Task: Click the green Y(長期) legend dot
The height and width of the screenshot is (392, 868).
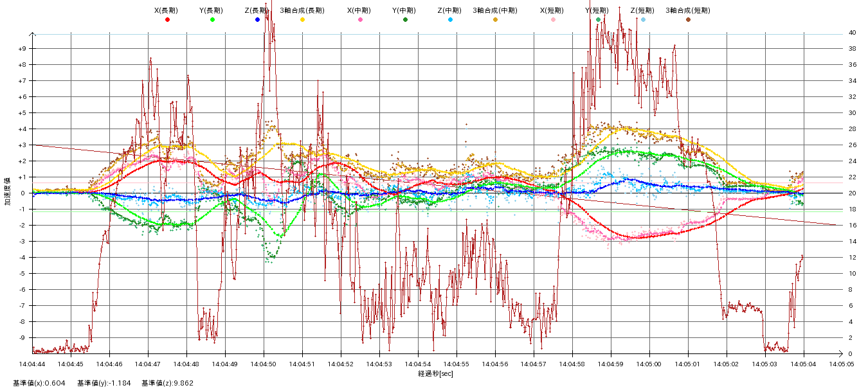Action: pyautogui.click(x=212, y=20)
